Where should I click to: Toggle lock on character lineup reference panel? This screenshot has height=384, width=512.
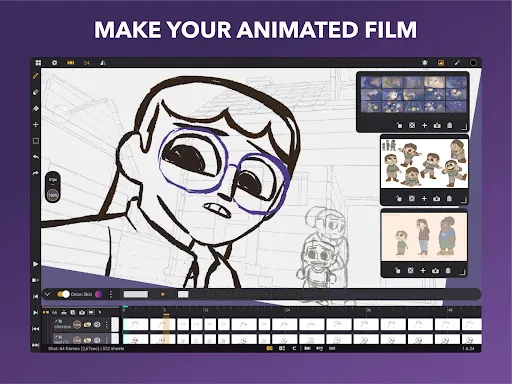point(398,271)
